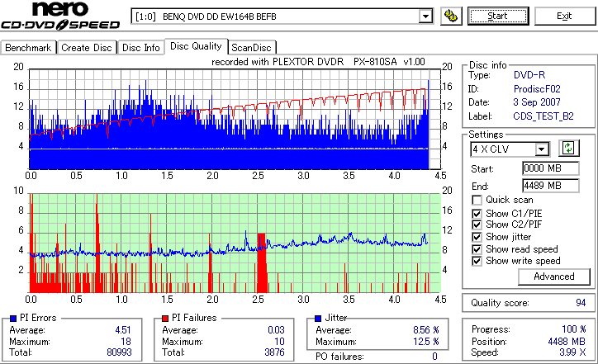Click the Position value 4488 MB
Viewport: 598px width, 364px height.
[567, 341]
